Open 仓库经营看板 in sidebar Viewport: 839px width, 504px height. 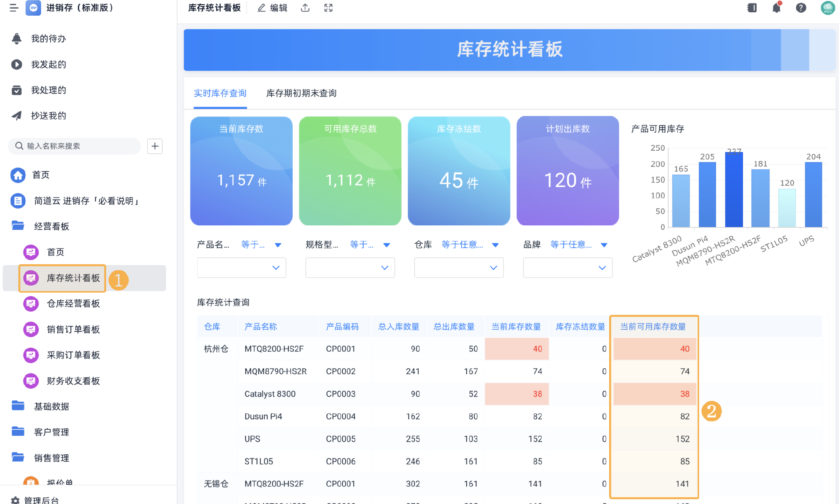pyautogui.click(x=73, y=304)
